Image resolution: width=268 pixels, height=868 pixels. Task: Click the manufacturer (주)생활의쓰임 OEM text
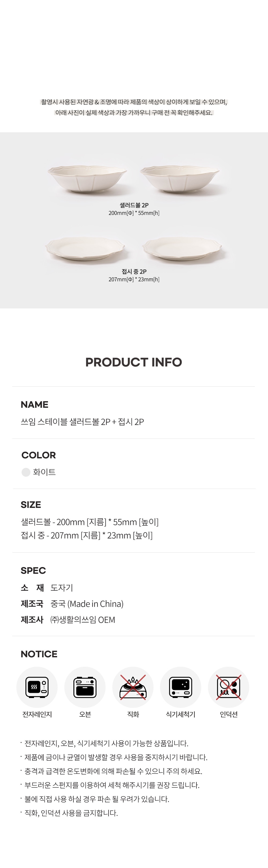83,620
